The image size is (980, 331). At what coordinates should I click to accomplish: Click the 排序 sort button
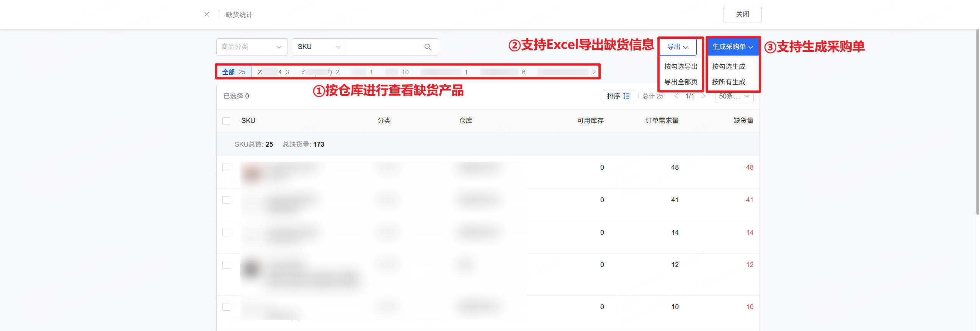[x=618, y=96]
